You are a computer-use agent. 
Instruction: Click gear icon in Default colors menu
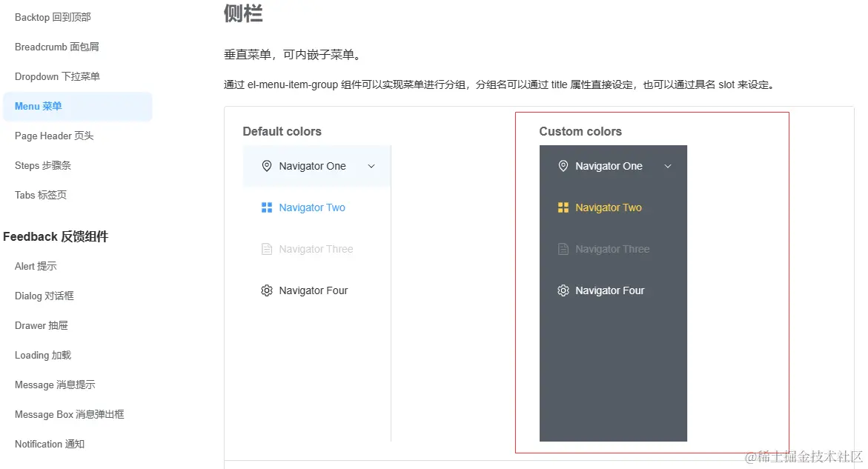(x=266, y=290)
